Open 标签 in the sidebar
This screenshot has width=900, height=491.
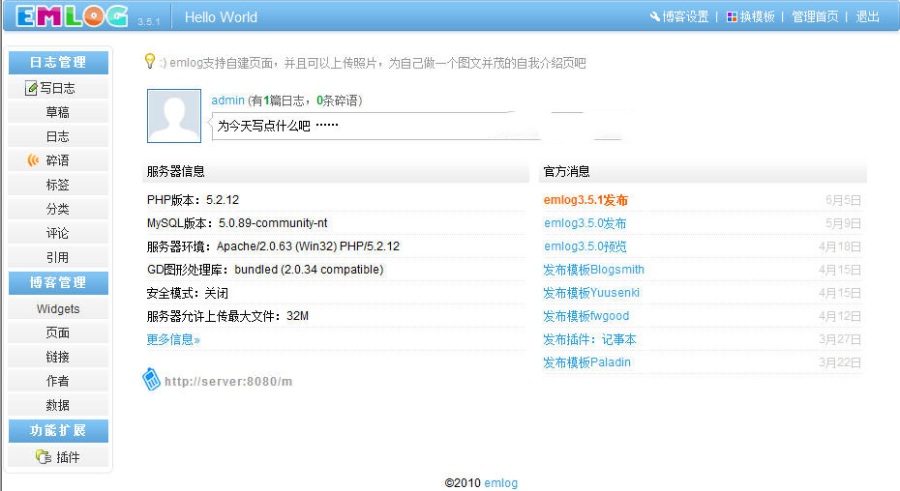point(57,185)
